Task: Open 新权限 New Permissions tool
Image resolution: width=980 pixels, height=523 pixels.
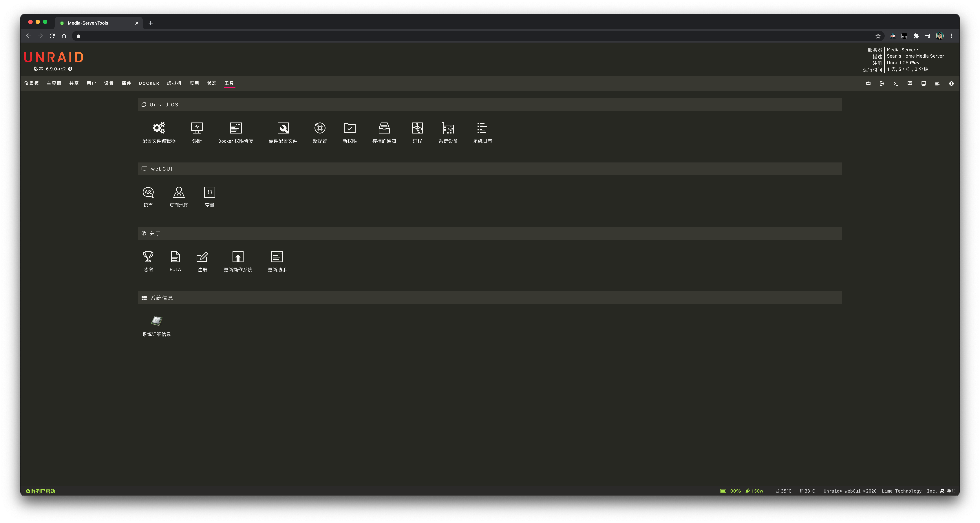Action: 349,128
